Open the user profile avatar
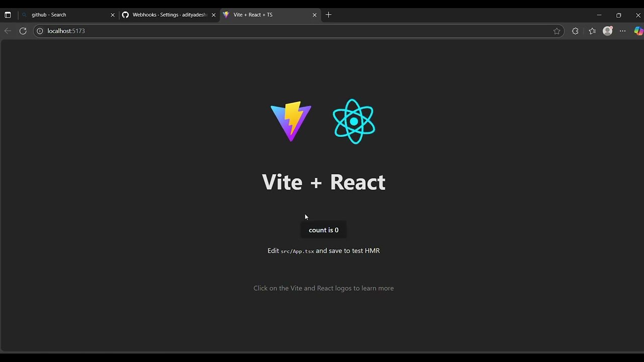This screenshot has width=644, height=362. 608,31
